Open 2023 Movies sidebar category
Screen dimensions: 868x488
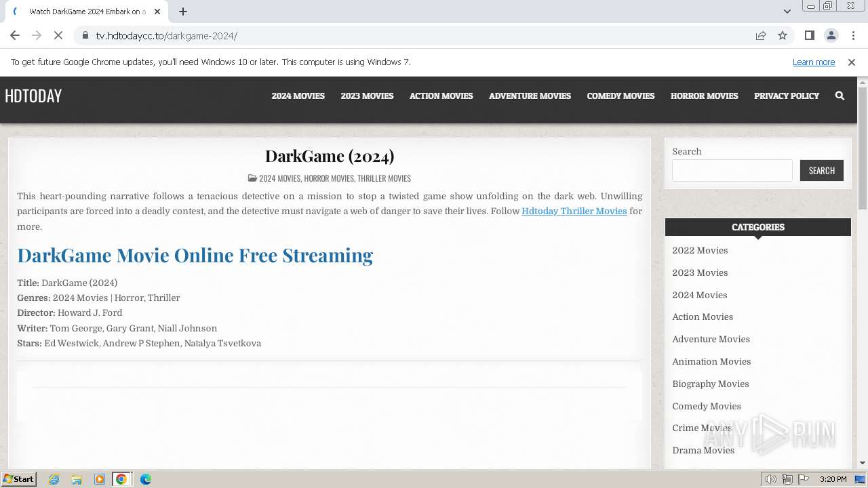[x=700, y=272]
